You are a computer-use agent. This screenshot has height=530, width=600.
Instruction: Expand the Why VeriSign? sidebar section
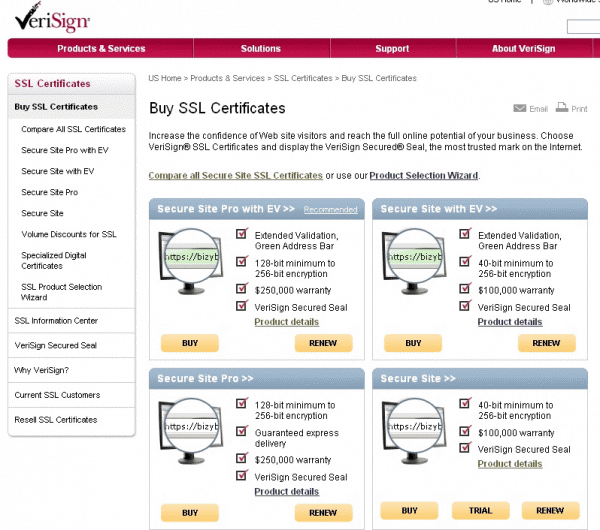pyautogui.click(x=35, y=370)
